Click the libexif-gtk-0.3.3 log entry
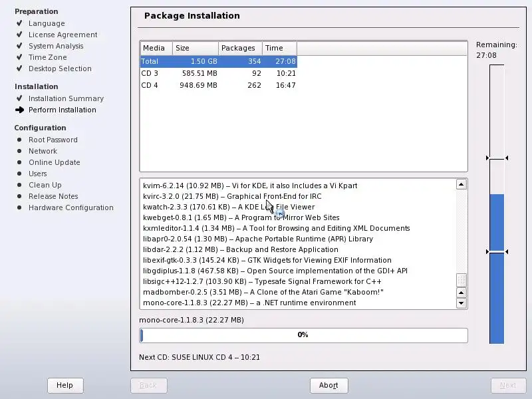This screenshot has width=532, height=399. pos(267,260)
